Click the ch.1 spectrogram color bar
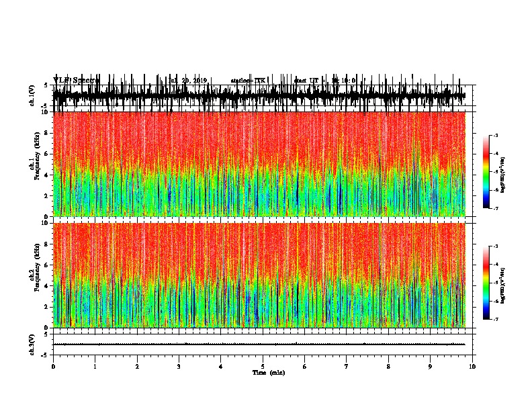This screenshot has height=411, width=532. [x=486, y=172]
